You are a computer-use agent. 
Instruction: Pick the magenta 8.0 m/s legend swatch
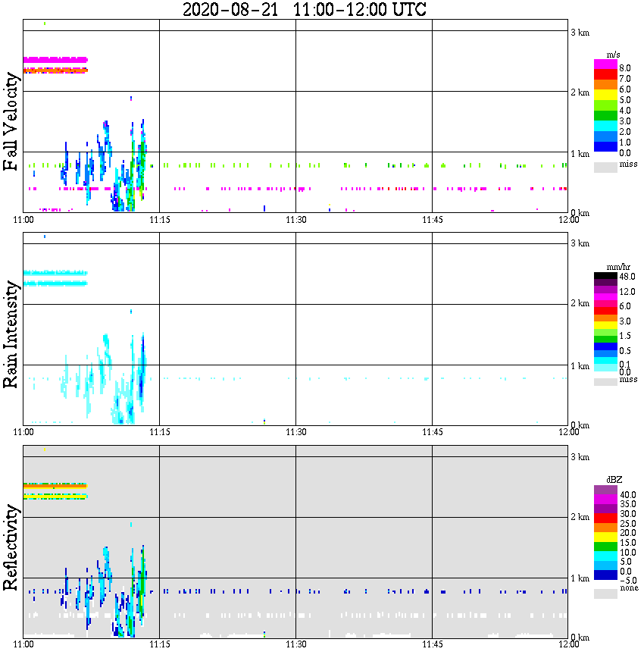click(605, 64)
